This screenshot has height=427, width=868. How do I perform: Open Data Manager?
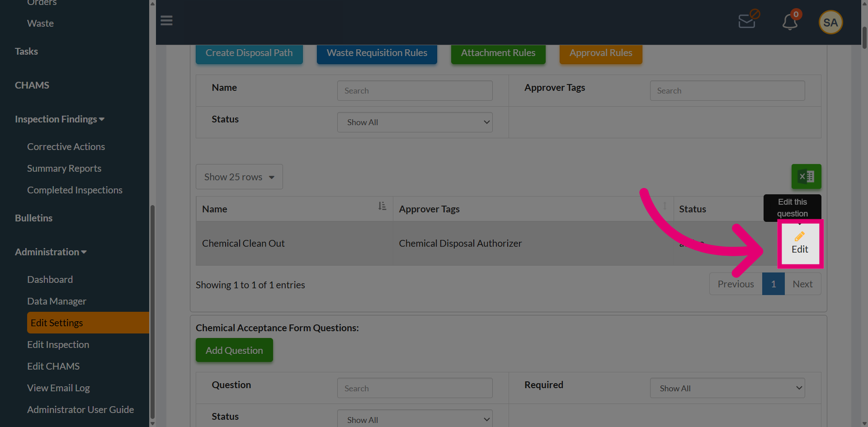point(57,301)
